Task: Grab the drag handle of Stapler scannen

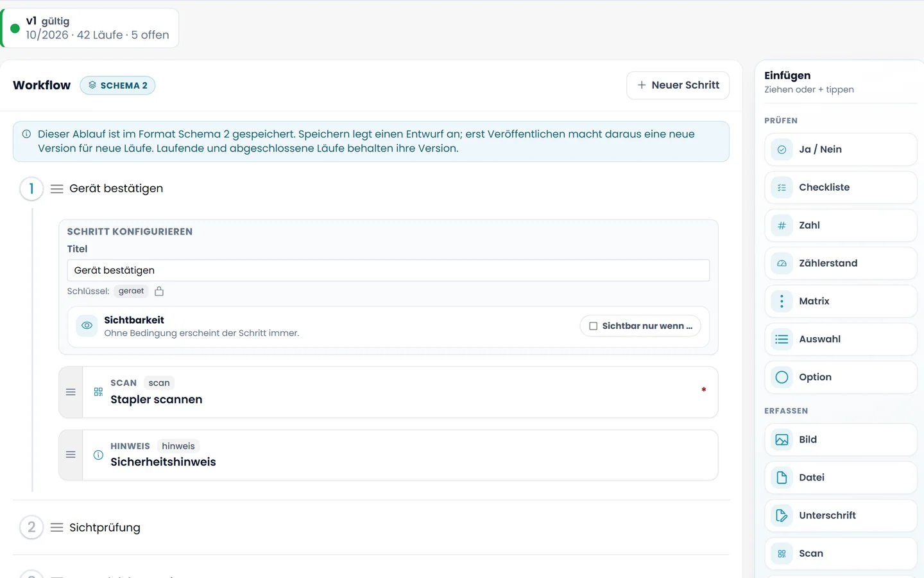Action: [71, 392]
